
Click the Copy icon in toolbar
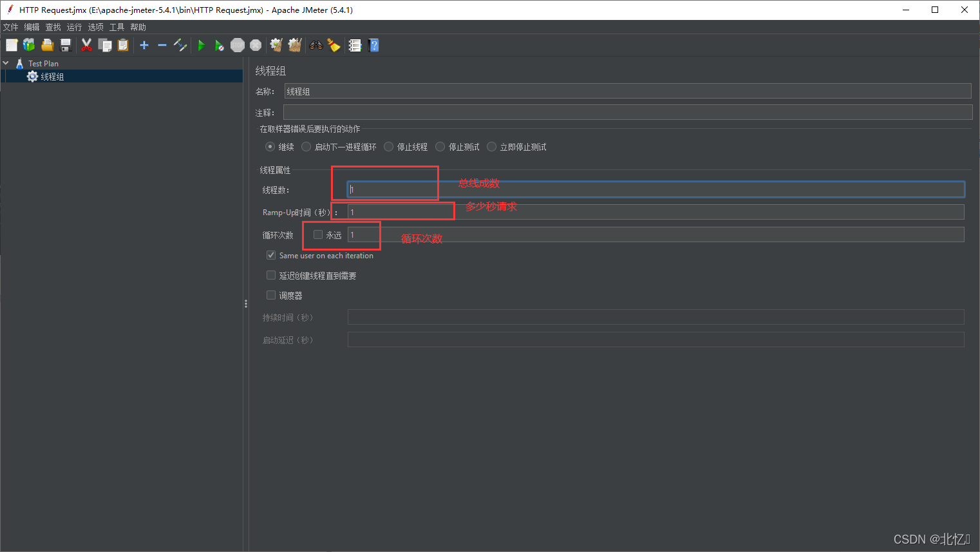104,45
